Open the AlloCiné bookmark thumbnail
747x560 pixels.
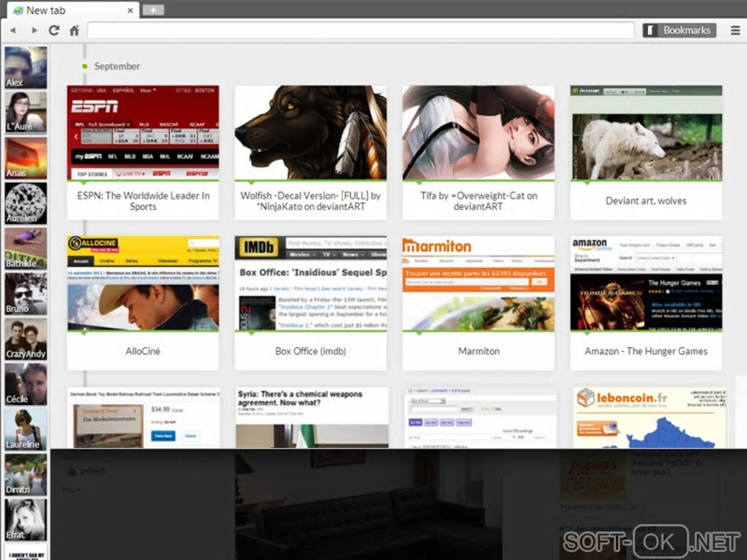[143, 283]
